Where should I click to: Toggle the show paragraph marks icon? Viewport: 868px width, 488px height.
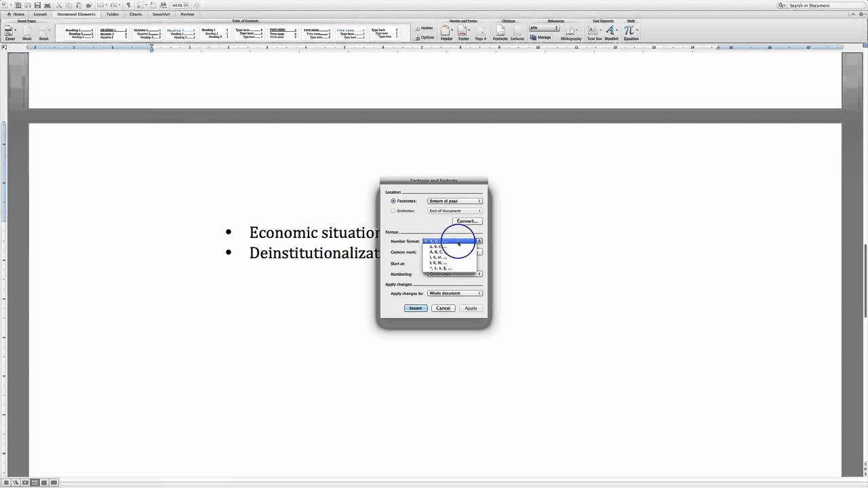129,5
